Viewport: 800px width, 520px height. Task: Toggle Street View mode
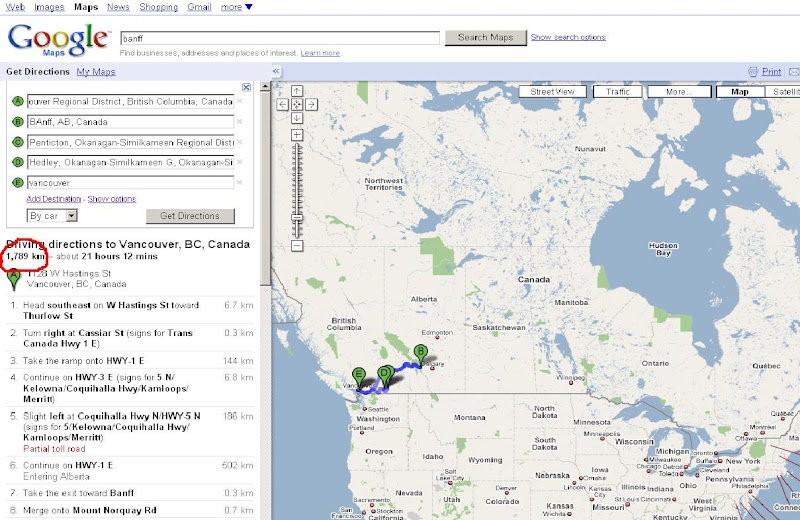[x=552, y=92]
